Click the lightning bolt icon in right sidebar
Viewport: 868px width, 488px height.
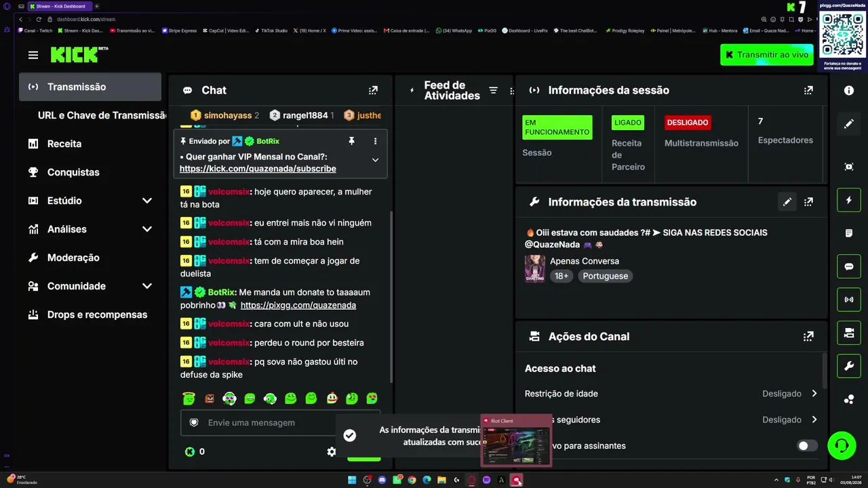click(x=849, y=200)
